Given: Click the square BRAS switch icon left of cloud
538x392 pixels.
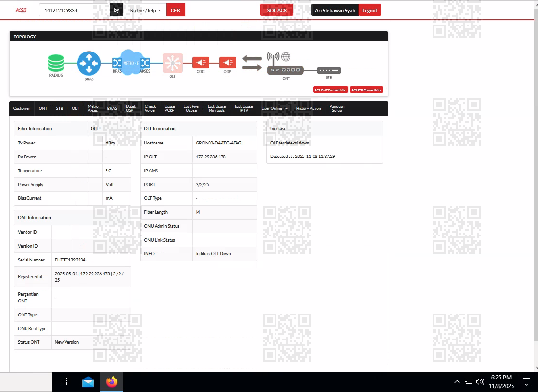Looking at the screenshot, I should (117, 63).
